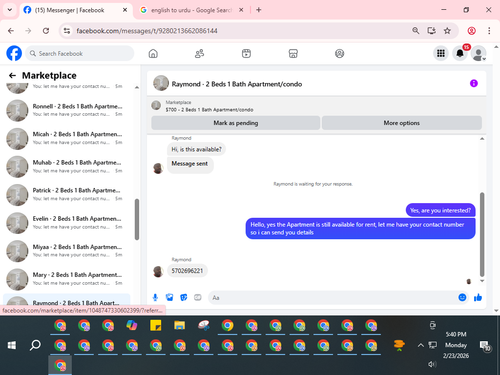Viewport: 500px width, 375px height.
Task: Switch to english to urdu Google tab
Action: pos(191,10)
